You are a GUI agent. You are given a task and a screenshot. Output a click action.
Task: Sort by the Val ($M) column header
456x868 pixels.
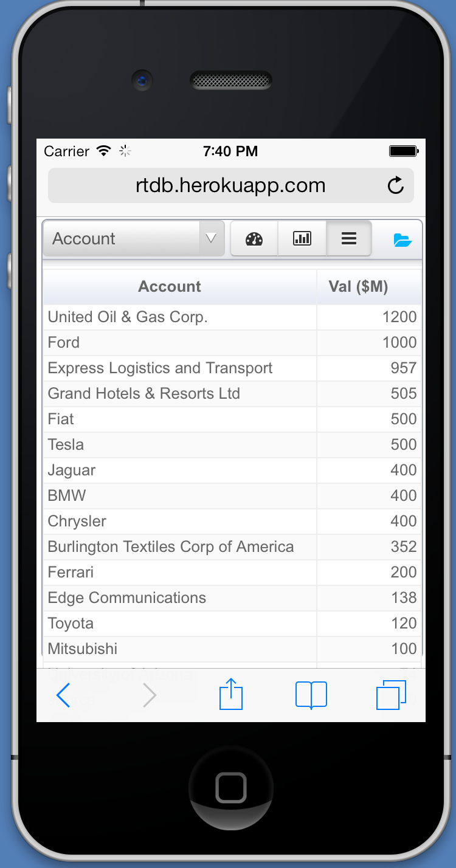(x=369, y=286)
